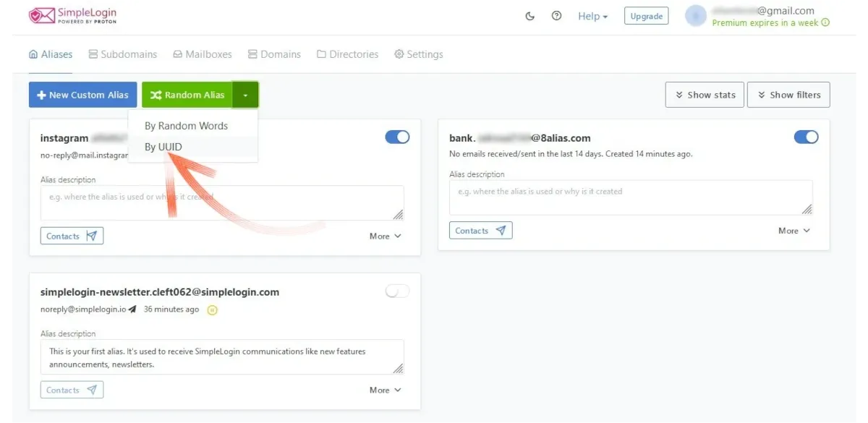Click the SimpleLogin logo

click(72, 16)
